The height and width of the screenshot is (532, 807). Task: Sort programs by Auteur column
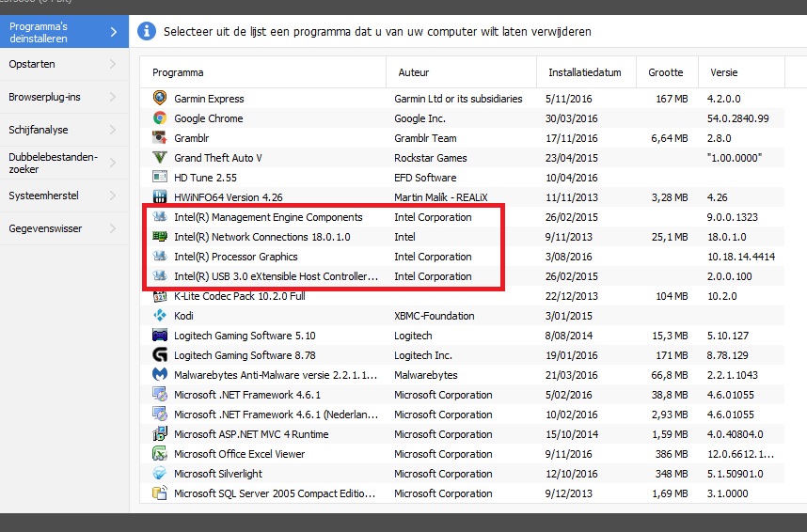click(414, 72)
